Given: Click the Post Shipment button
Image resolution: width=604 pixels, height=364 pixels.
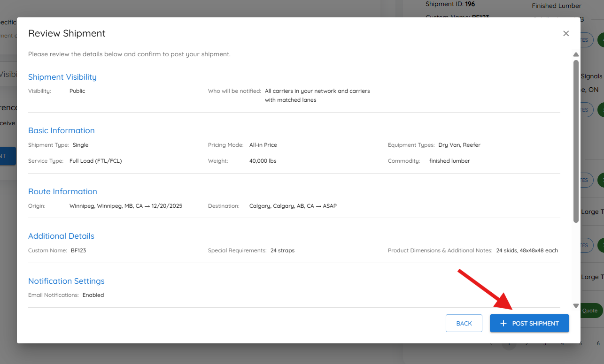Looking at the screenshot, I should [x=529, y=323].
